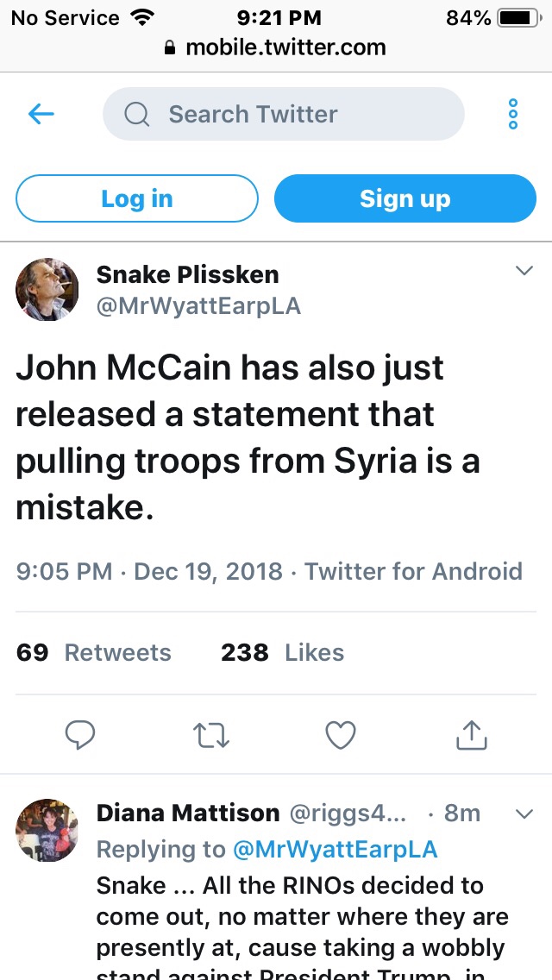
Task: Click the Log in button
Action: coord(137,198)
